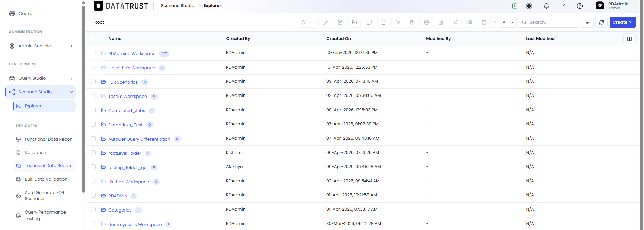
Task: Click the help question mark icon
Action: (580, 6)
